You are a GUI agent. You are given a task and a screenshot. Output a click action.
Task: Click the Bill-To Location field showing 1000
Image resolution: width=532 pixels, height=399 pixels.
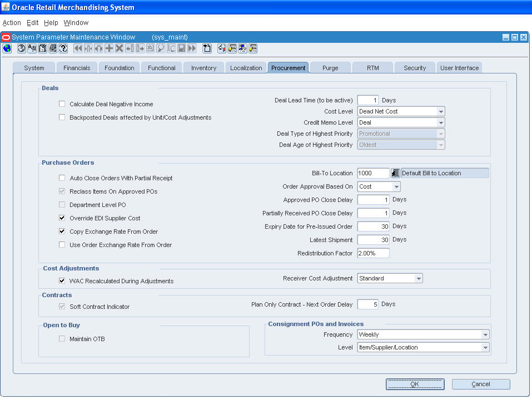(373, 173)
